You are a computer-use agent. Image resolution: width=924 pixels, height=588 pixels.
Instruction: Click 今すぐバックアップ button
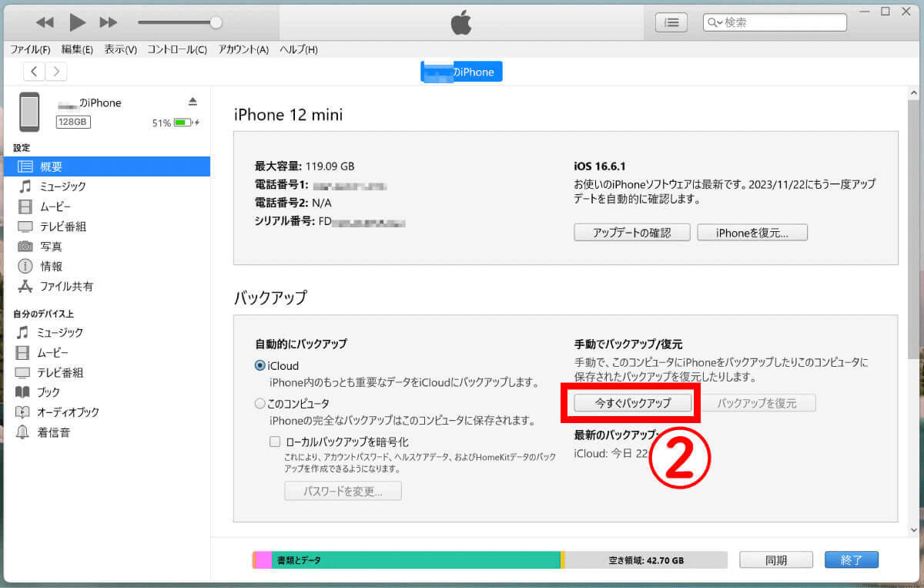click(632, 403)
